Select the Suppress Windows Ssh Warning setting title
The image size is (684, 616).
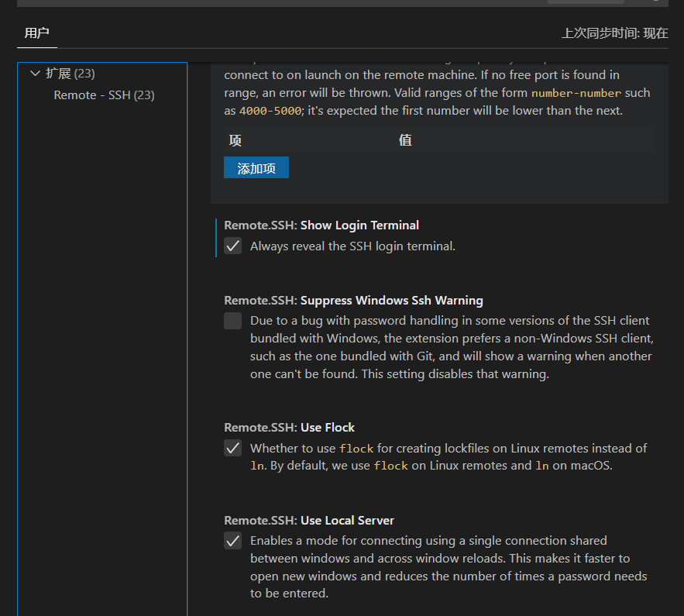[x=353, y=301]
